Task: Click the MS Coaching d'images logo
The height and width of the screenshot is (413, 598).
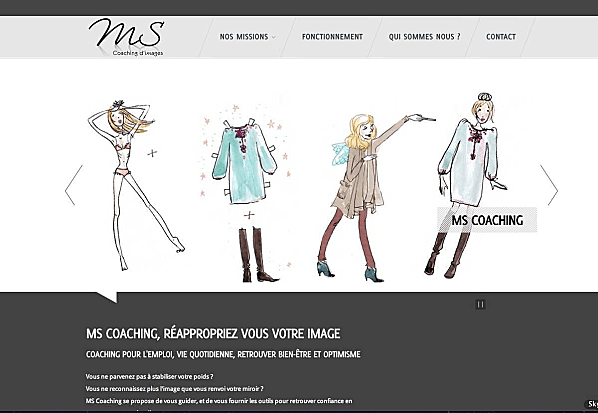Action: (x=126, y=37)
